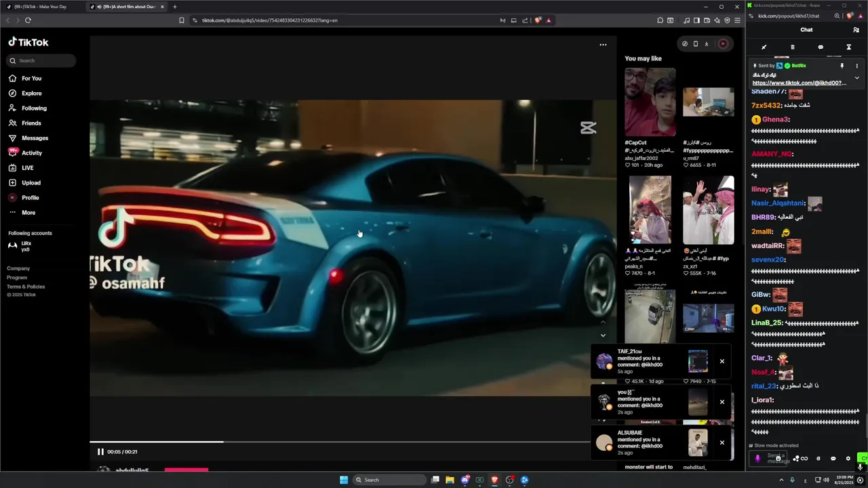Dismiss ALSUBAIE mention notification
Viewport: 868px width, 488px height.
click(x=722, y=443)
